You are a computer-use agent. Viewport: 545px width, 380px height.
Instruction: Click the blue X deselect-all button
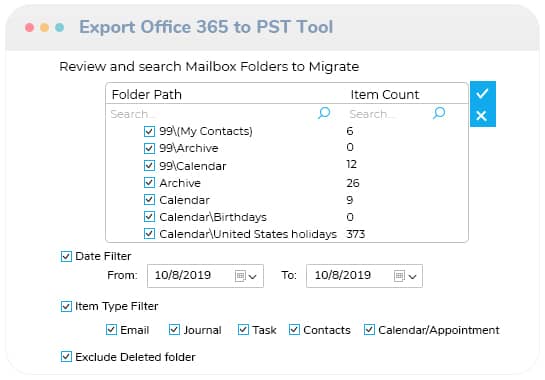point(482,116)
